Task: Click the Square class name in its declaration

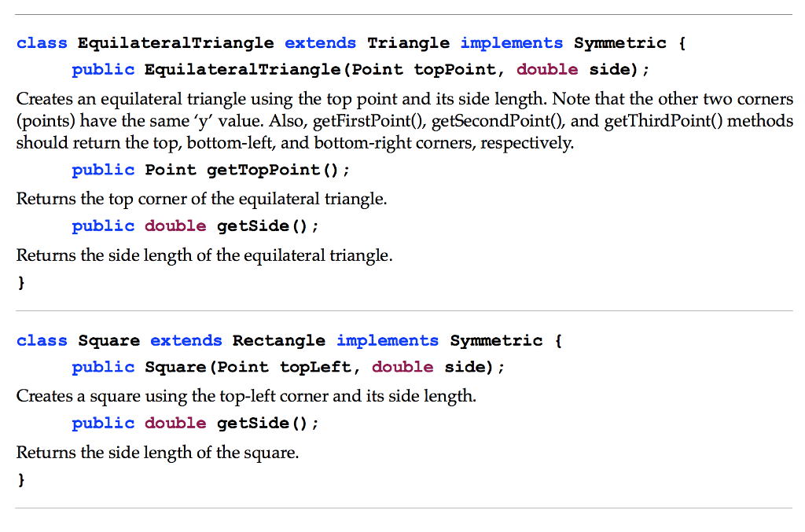Action: click(109, 340)
